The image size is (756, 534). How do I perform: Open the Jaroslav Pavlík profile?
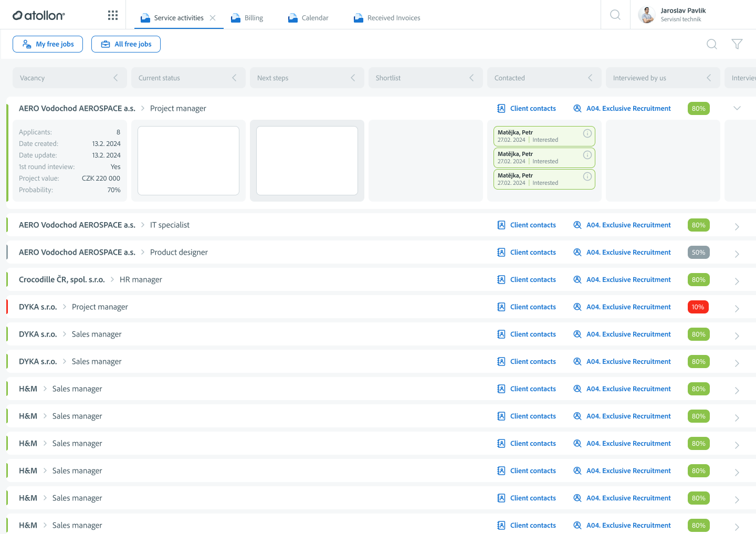tap(674, 14)
